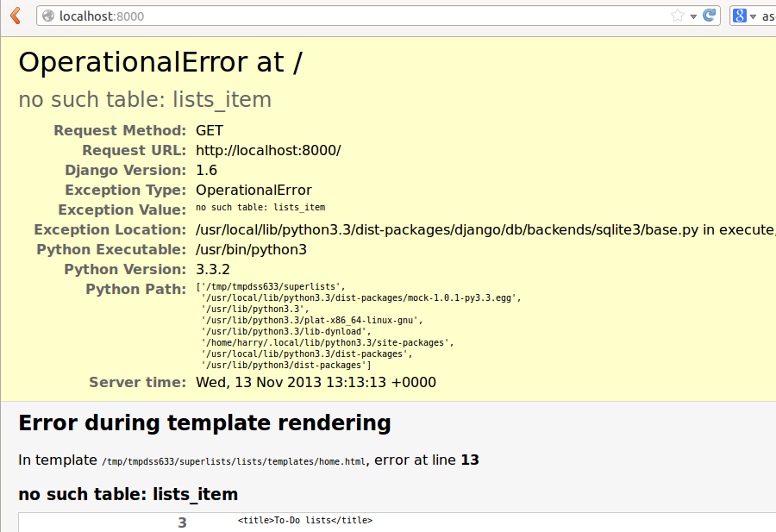Select the Server time value
The width and height of the screenshot is (776, 532).
[319, 382]
